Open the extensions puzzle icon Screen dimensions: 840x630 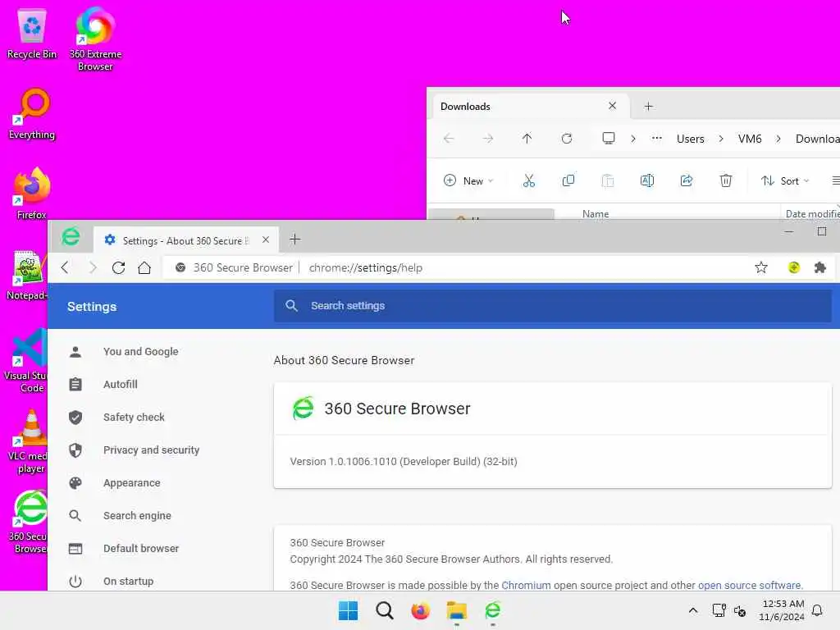click(819, 267)
